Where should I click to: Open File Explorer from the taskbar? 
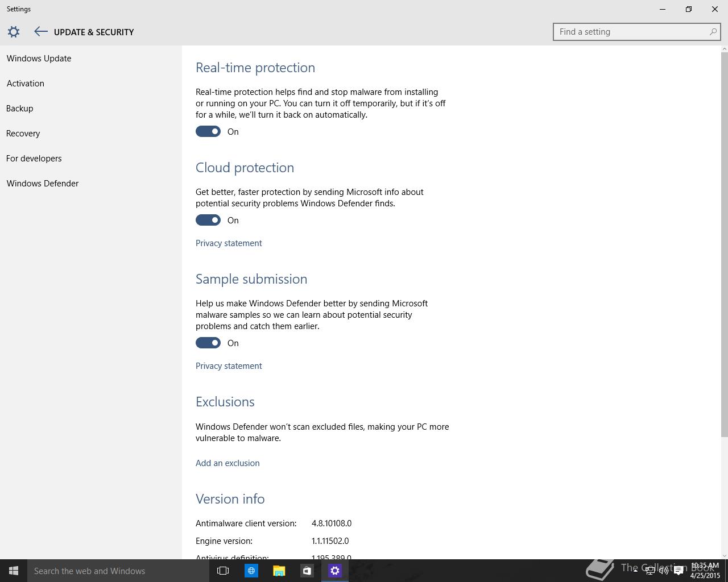point(279,571)
